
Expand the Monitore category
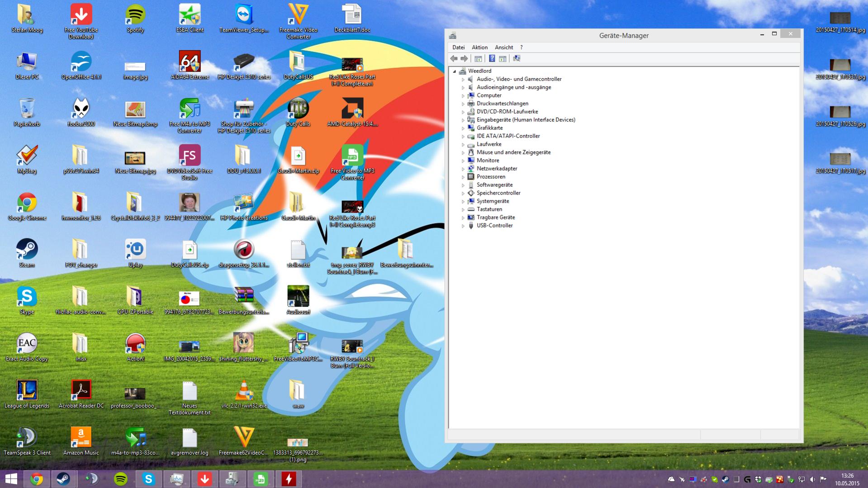tap(463, 161)
